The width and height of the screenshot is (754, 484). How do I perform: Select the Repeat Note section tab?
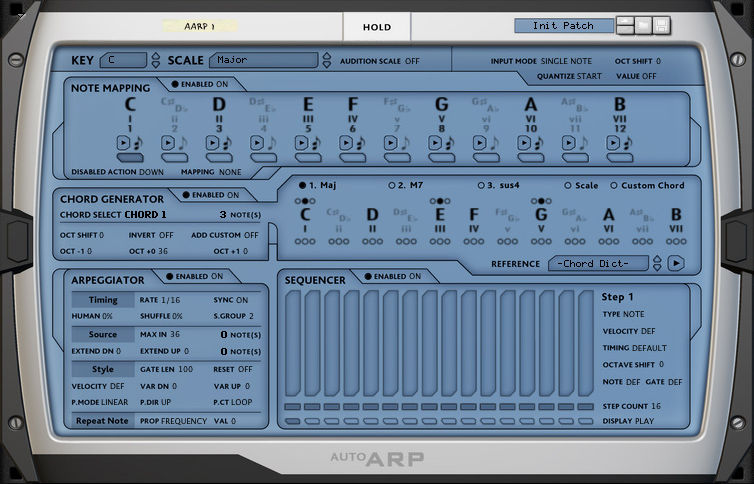tap(103, 421)
